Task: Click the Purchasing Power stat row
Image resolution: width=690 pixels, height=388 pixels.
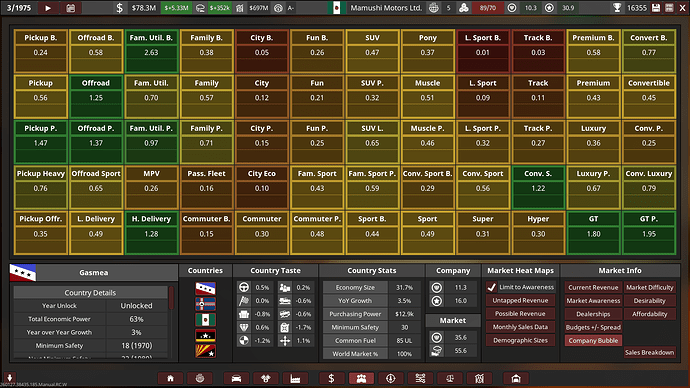Action: [372, 314]
